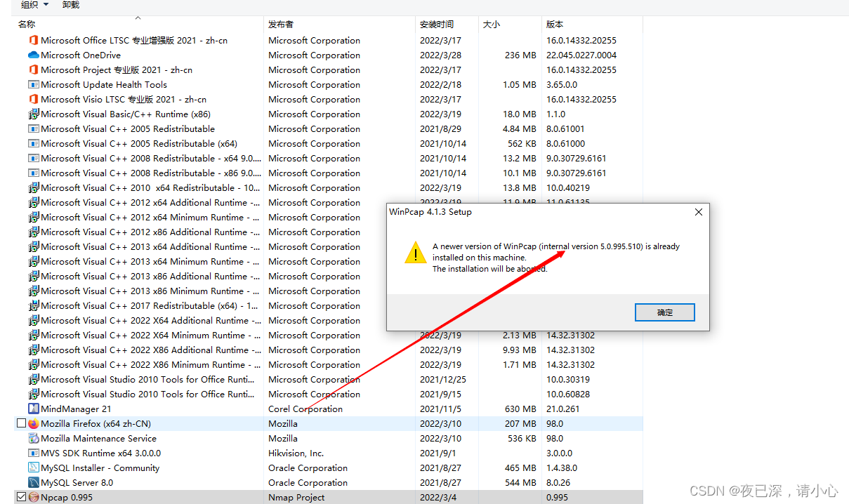The image size is (849, 504).
Task: Click the warning triangle icon in WinPcap dialog
Action: [416, 253]
